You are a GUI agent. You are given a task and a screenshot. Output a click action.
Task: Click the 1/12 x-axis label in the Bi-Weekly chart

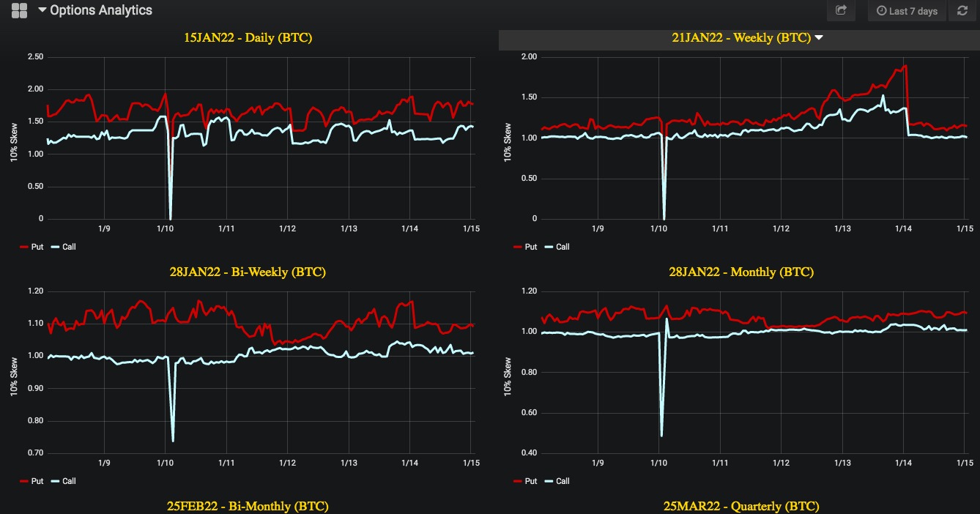(288, 463)
